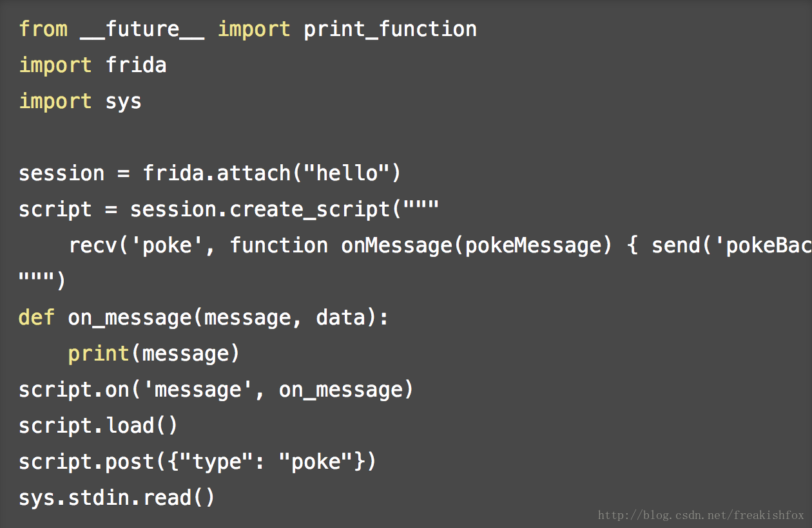This screenshot has width=812, height=528.
Task: Click the "poke" string in script.post
Action: coord(316,462)
